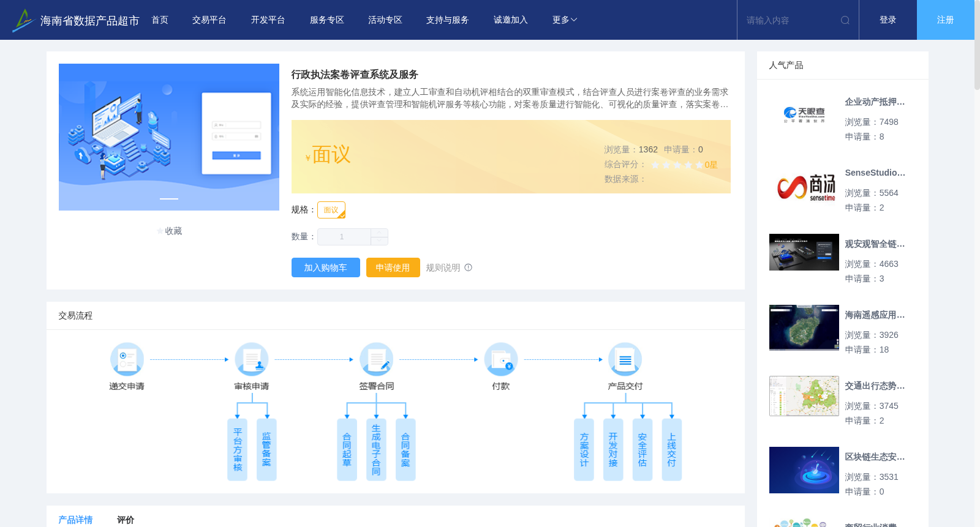The height and width of the screenshot is (527, 980).
Task: Click the main product banner image
Action: [169, 137]
